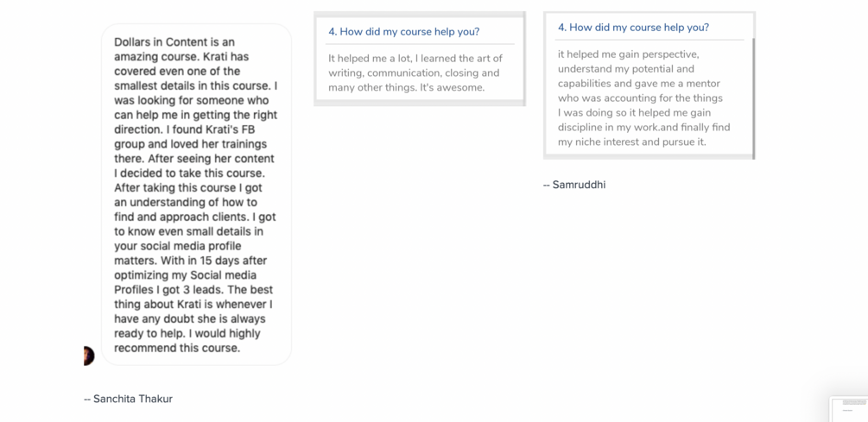Viewport: 868px width, 422px height.
Task: Click the name '-- Sanchita Thakur' below the testimonial
Action: [x=128, y=399]
